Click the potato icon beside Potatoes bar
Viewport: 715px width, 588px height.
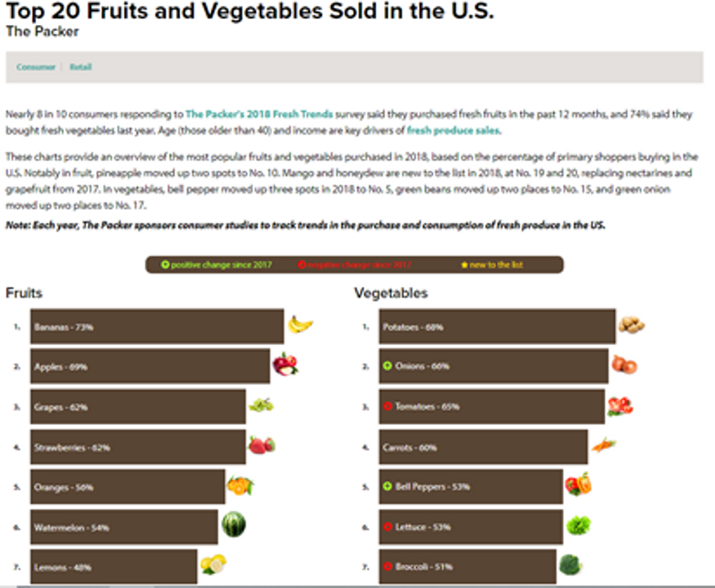point(631,325)
